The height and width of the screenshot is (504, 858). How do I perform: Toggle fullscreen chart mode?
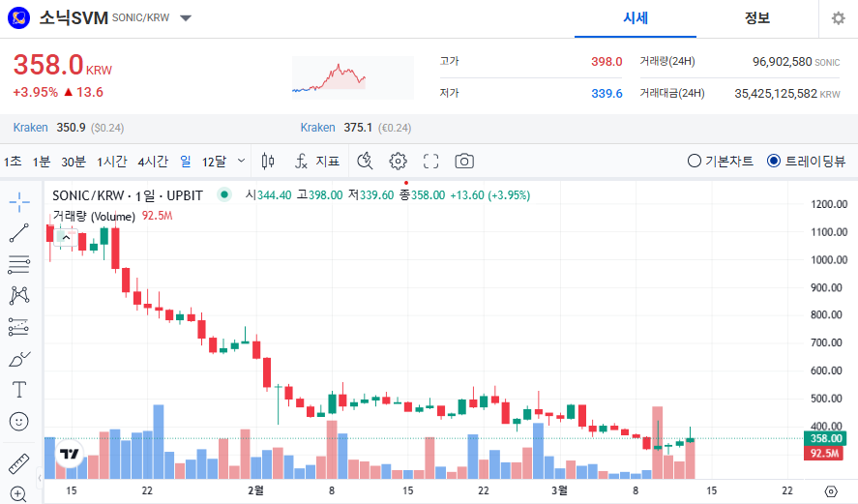point(430,162)
